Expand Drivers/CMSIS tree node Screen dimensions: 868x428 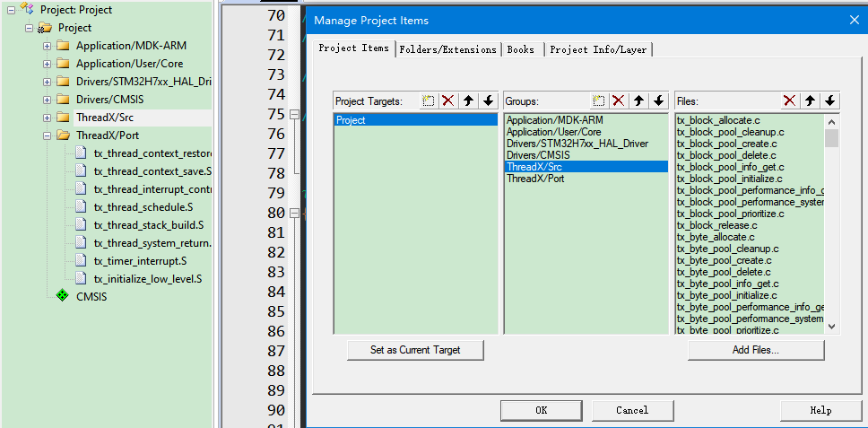click(47, 100)
